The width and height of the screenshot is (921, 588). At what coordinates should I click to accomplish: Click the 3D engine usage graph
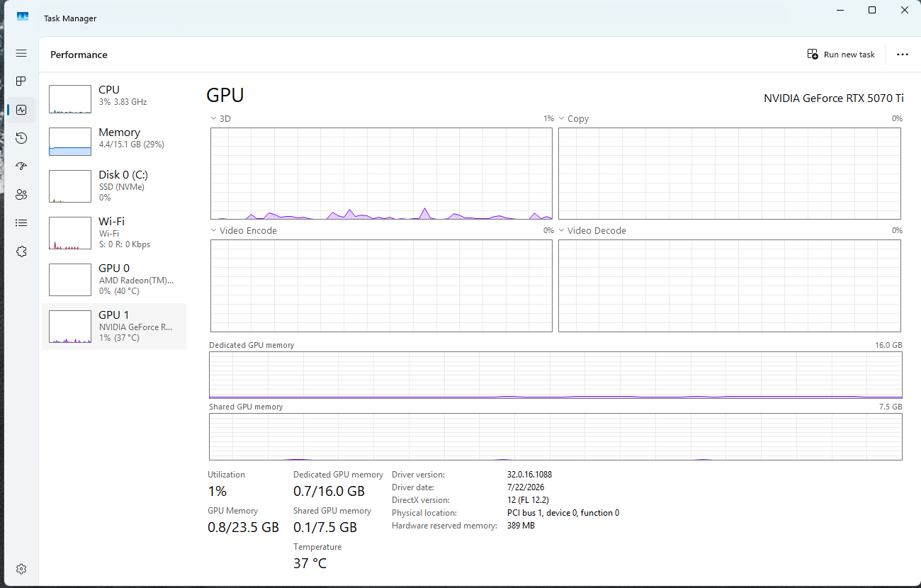[381, 174]
